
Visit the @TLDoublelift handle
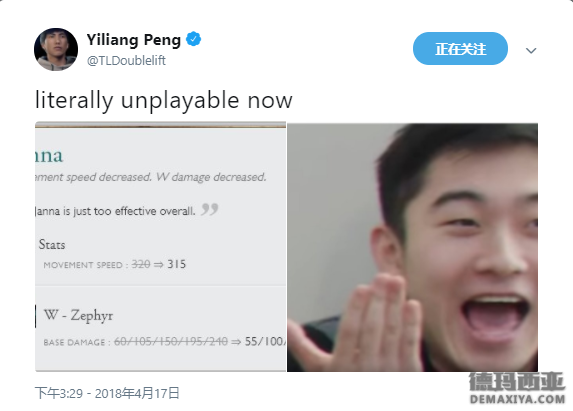pos(126,60)
